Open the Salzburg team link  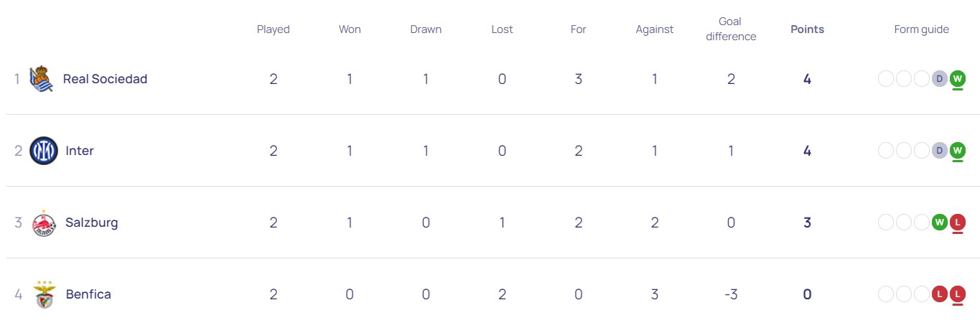click(x=91, y=222)
